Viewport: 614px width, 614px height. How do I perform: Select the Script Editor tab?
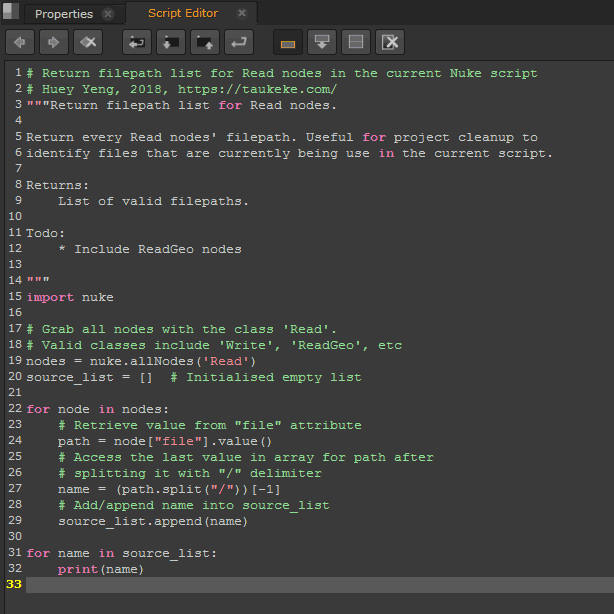(x=183, y=13)
